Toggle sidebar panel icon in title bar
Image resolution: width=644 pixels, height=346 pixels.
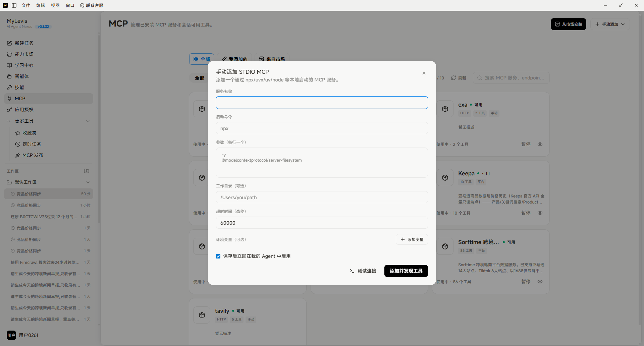pos(14,5)
